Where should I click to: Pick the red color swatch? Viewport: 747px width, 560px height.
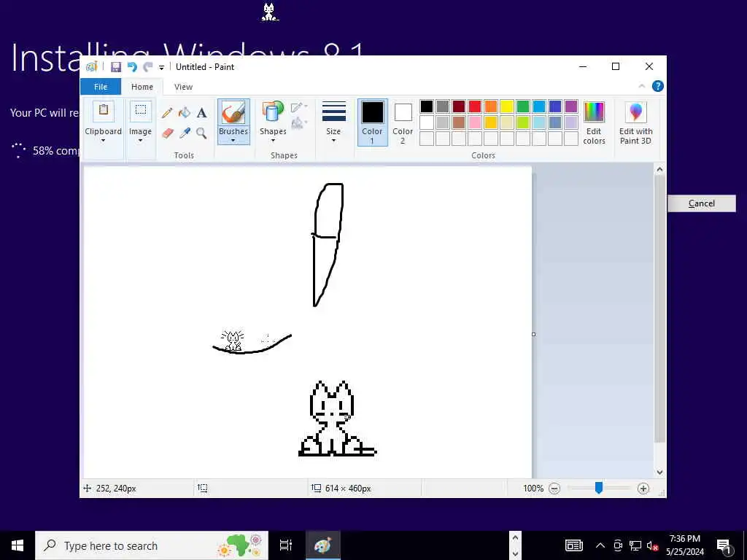[x=474, y=106]
